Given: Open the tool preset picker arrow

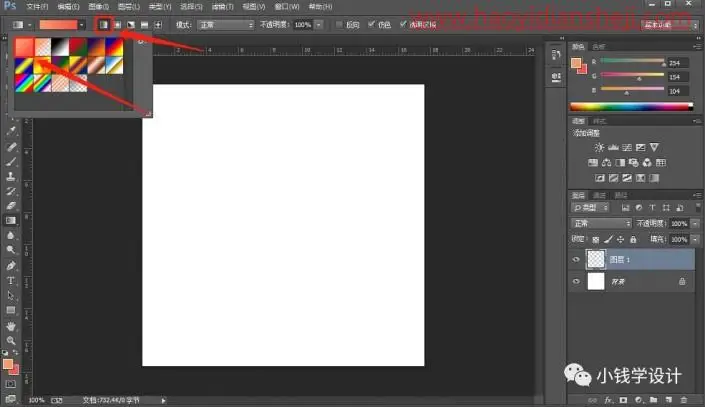Looking at the screenshot, I should point(30,25).
